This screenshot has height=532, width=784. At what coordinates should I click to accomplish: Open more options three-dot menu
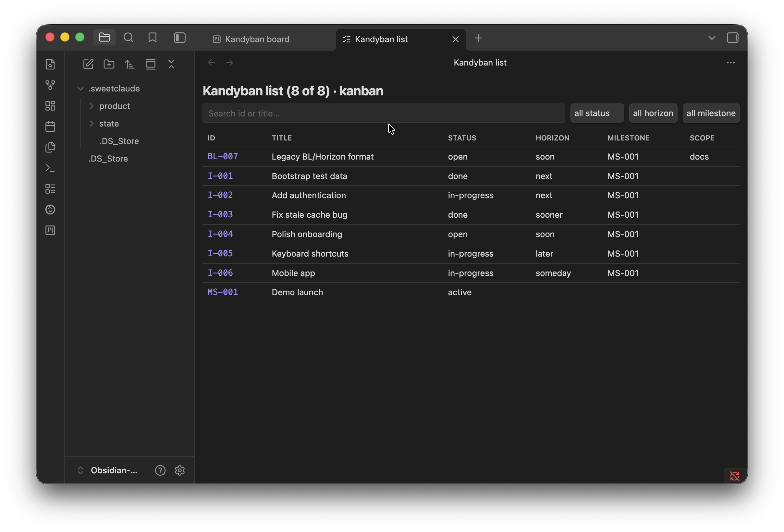(731, 63)
